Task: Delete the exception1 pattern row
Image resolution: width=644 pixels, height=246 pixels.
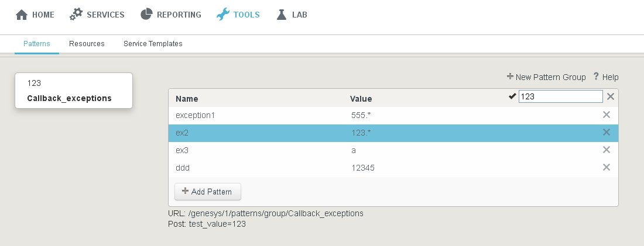Action: pos(607,115)
